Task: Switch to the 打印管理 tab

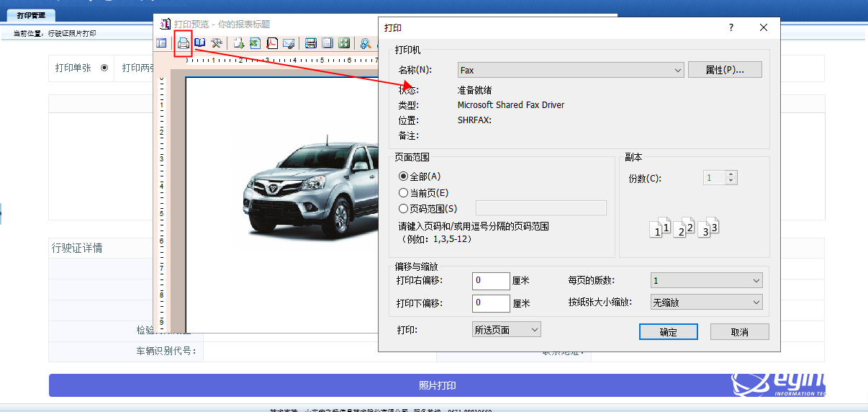Action: 31,15
